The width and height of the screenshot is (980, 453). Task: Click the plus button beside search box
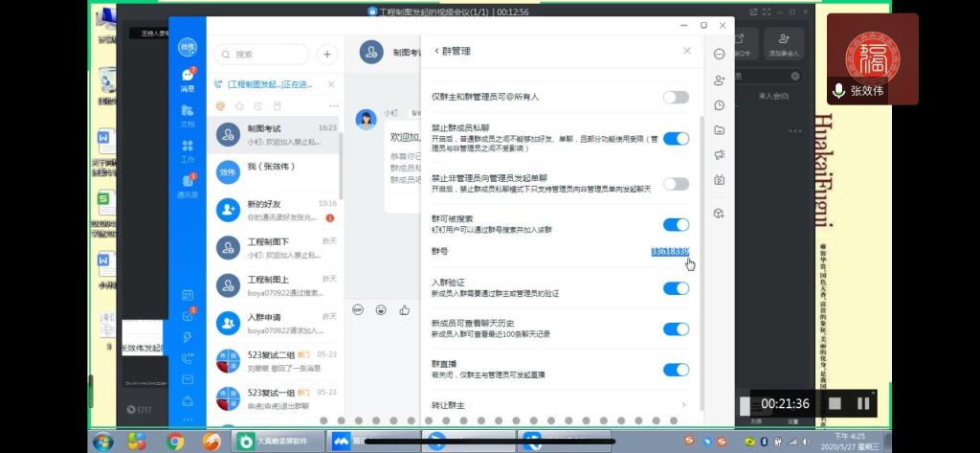[327, 55]
